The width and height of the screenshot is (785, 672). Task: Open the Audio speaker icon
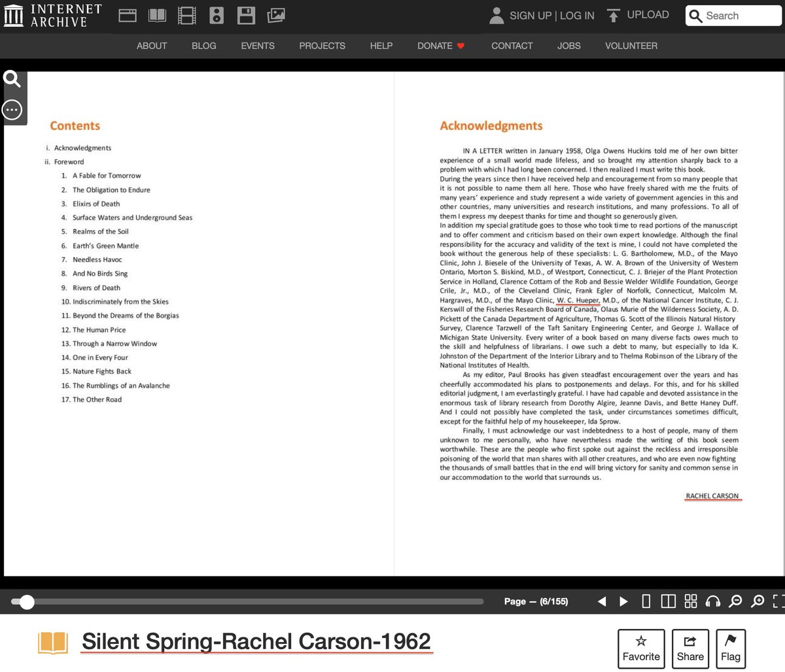click(x=217, y=15)
